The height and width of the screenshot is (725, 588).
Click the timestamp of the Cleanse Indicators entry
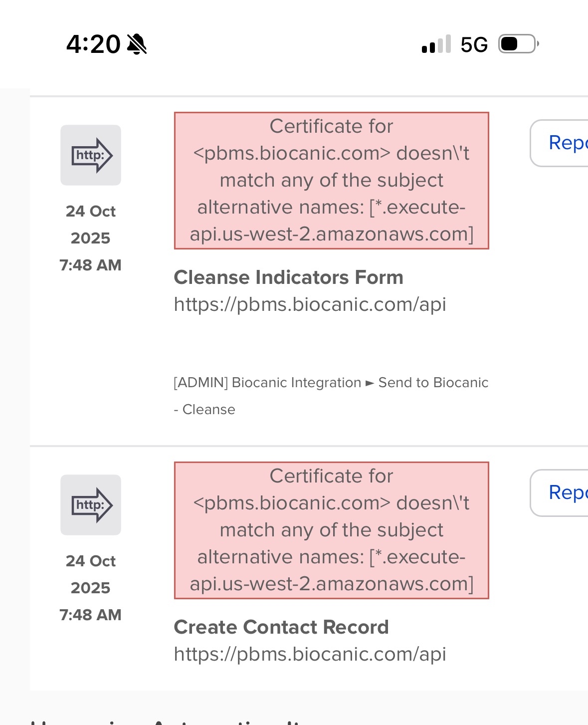click(x=90, y=238)
